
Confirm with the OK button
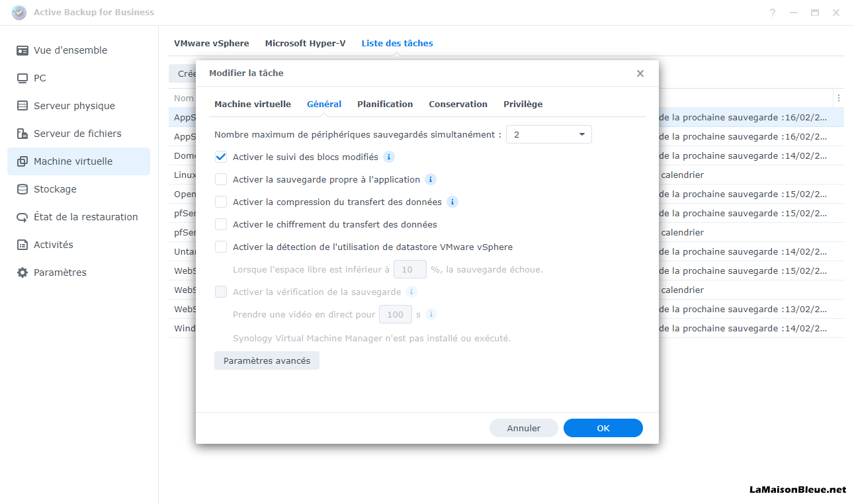click(x=603, y=428)
